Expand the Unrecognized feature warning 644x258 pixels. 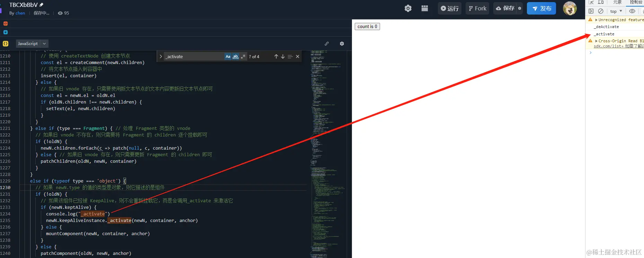(x=596, y=20)
